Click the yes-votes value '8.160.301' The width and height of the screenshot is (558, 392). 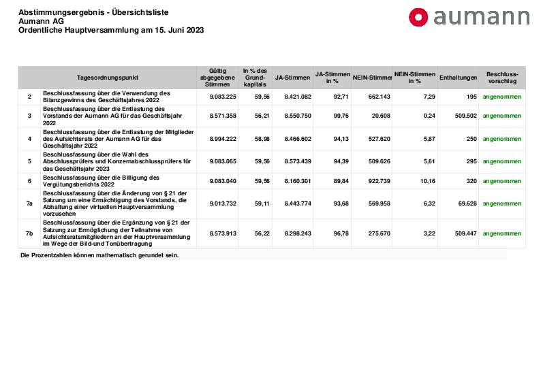click(298, 181)
